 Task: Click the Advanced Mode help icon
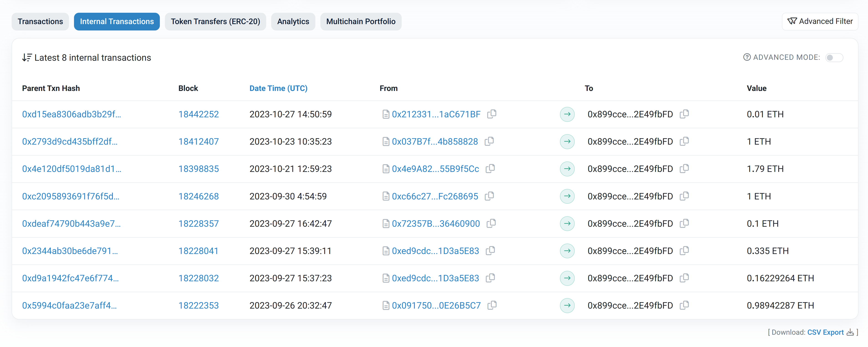click(x=747, y=57)
